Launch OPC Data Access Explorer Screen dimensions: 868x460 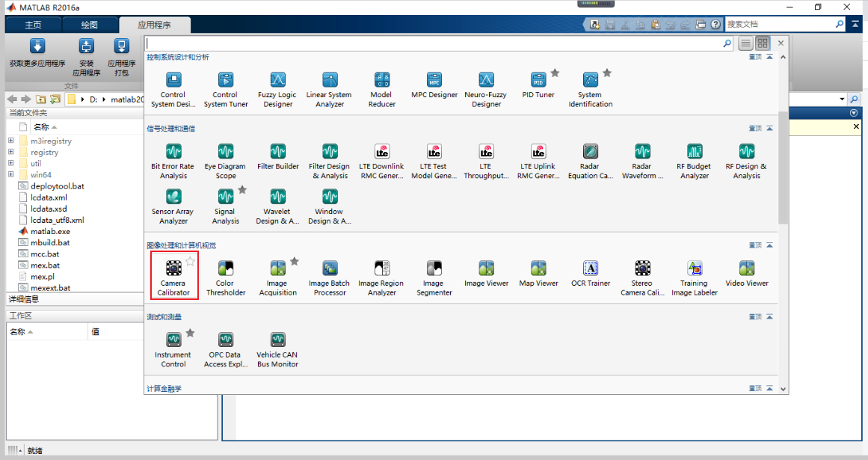point(225,350)
